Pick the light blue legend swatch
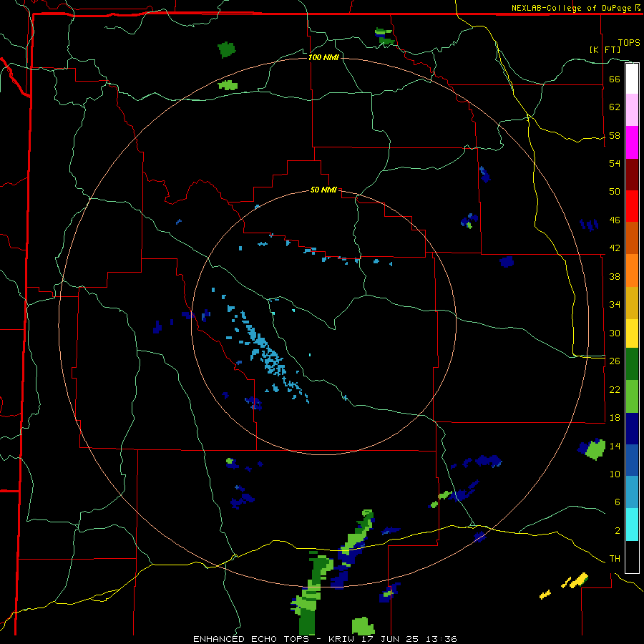The width and height of the screenshot is (644, 644). click(632, 492)
